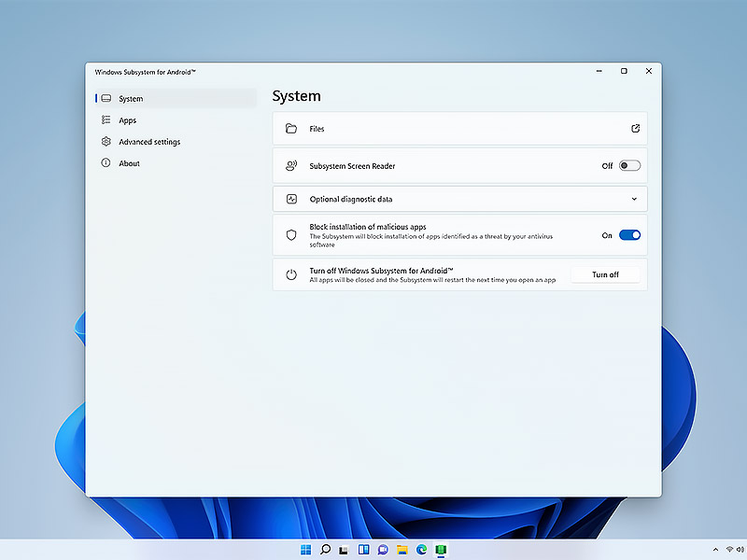Image resolution: width=747 pixels, height=560 pixels.
Task: Click the Files row label
Action: (317, 129)
